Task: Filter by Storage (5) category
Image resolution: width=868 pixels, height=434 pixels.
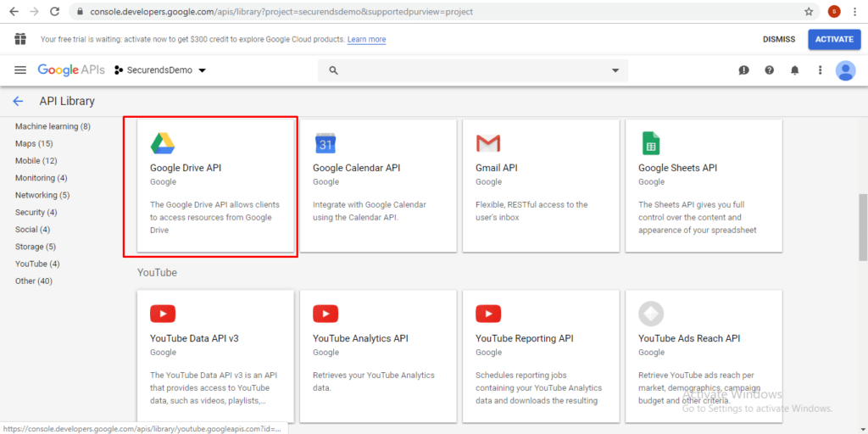Action: click(x=36, y=247)
